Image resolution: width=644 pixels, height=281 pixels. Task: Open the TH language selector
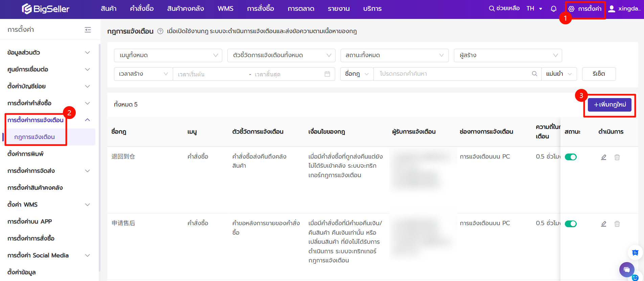pyautogui.click(x=534, y=9)
